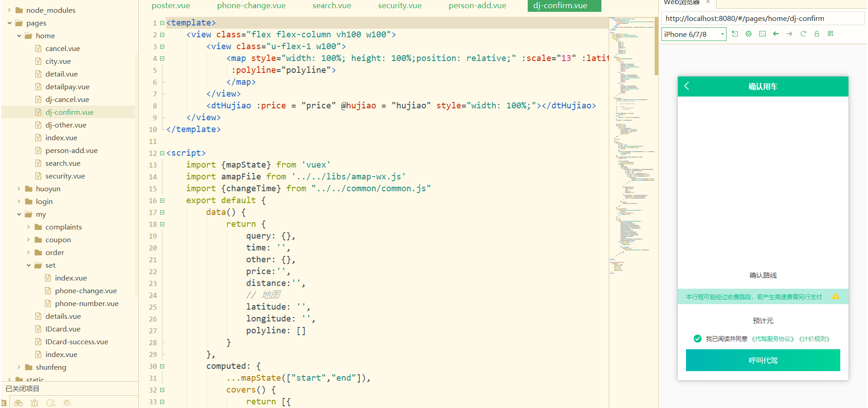The height and width of the screenshot is (408, 868).
Task: Expand the huoyun folder
Action: pos(19,189)
